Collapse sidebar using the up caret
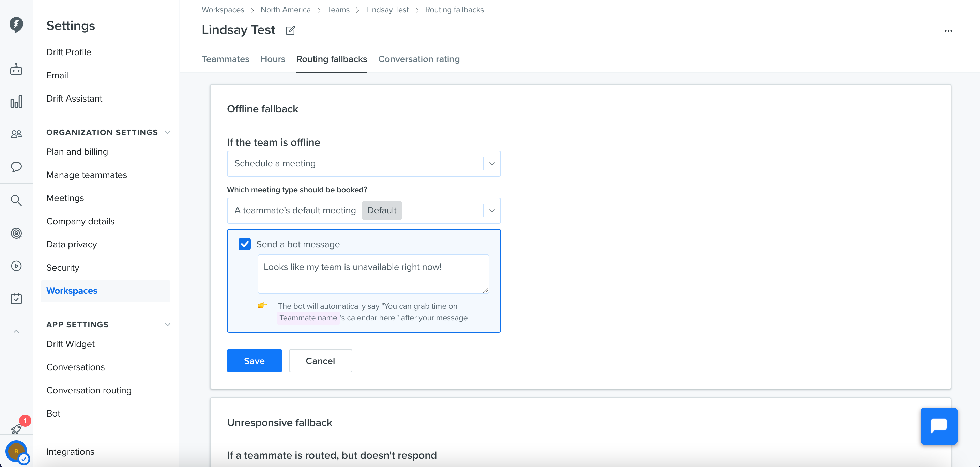980x467 pixels. tap(16, 332)
